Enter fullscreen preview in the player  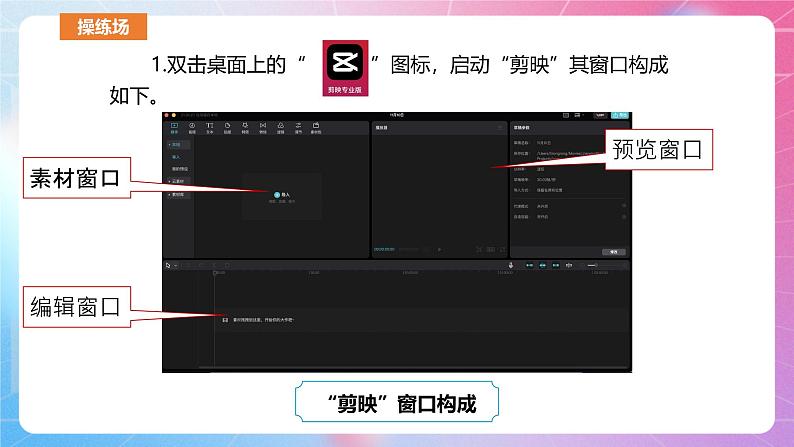coord(503,250)
